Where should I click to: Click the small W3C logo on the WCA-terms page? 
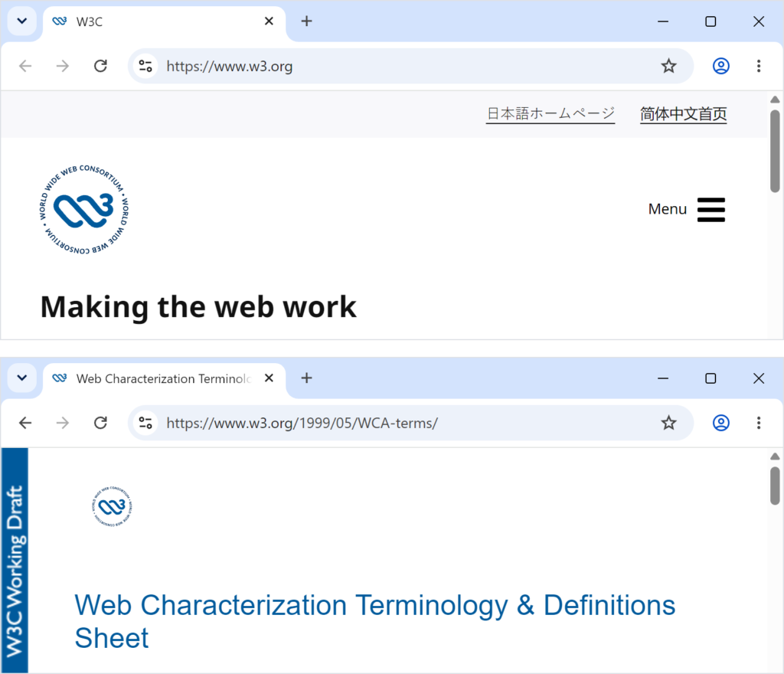click(x=112, y=506)
